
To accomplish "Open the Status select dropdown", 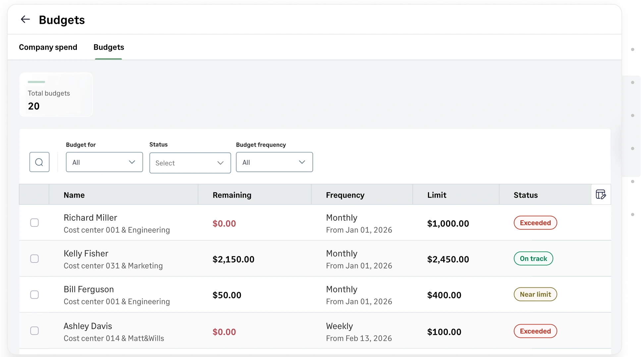I will (x=190, y=163).
